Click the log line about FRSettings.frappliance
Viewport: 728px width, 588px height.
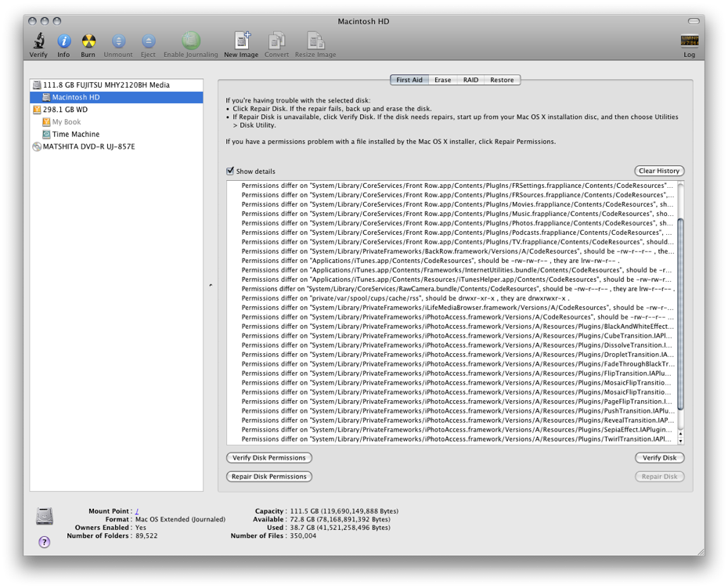[x=458, y=186]
